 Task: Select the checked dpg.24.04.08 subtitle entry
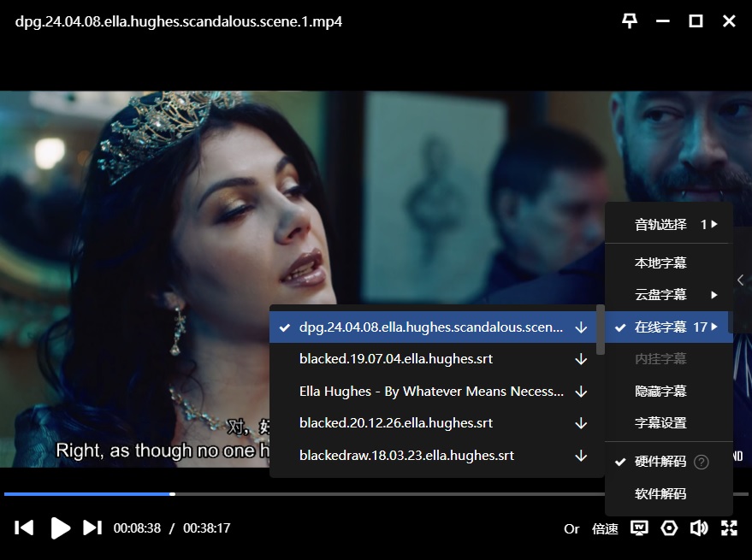(431, 327)
